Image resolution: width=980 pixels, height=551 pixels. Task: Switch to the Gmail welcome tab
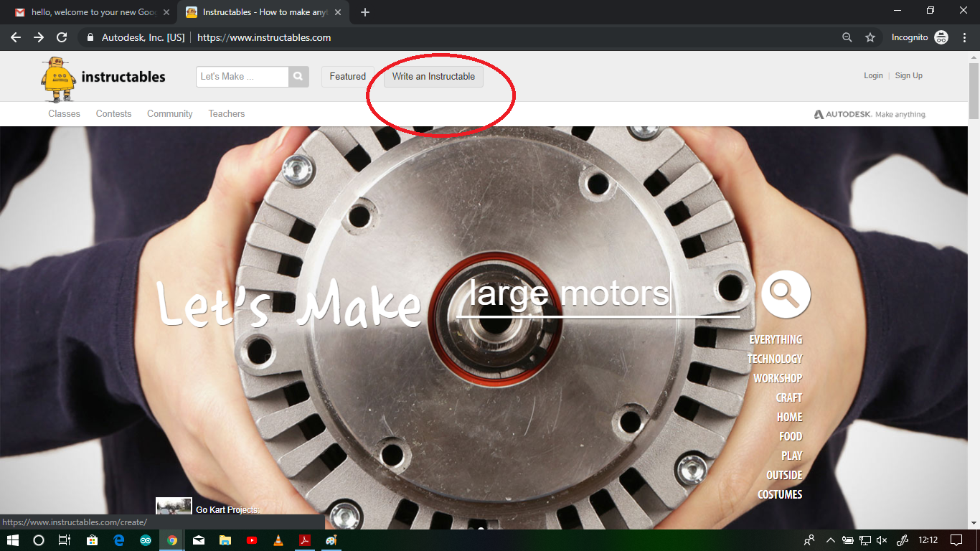(91, 12)
